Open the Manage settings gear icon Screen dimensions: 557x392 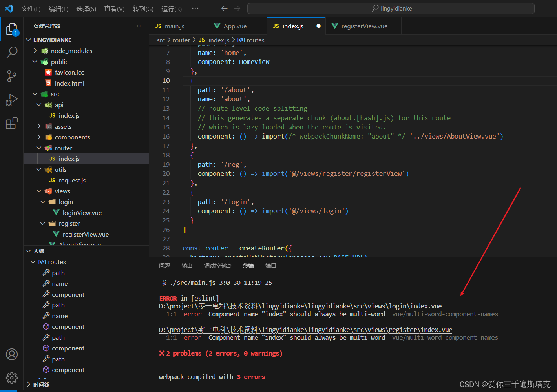click(11, 378)
